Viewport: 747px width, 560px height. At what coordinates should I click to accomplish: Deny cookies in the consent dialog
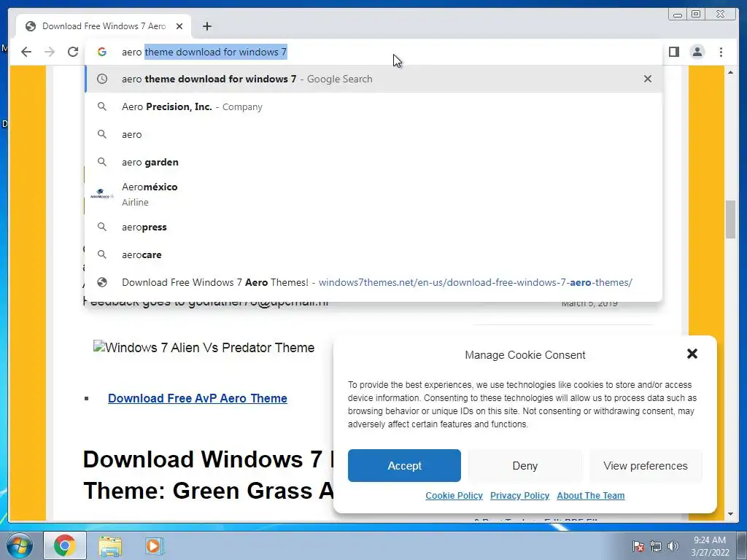click(525, 466)
